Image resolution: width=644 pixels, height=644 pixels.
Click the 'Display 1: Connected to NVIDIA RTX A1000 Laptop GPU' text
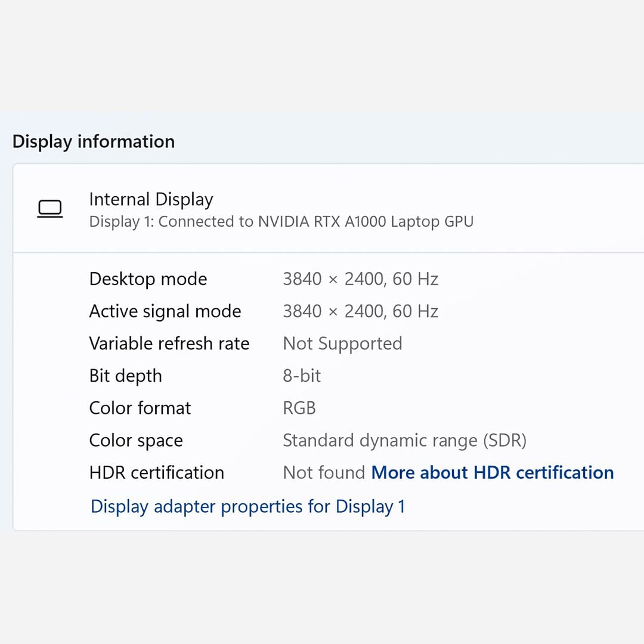pyautogui.click(x=281, y=222)
